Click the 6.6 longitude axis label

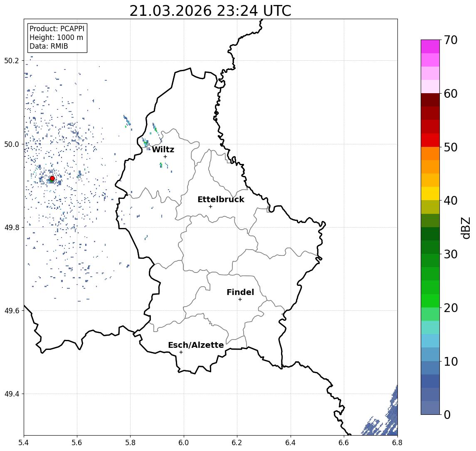point(344,443)
